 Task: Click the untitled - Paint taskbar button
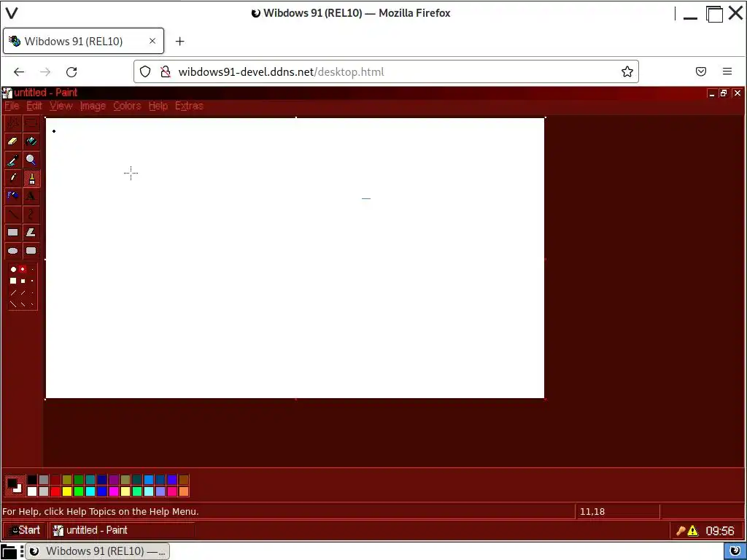click(122, 530)
